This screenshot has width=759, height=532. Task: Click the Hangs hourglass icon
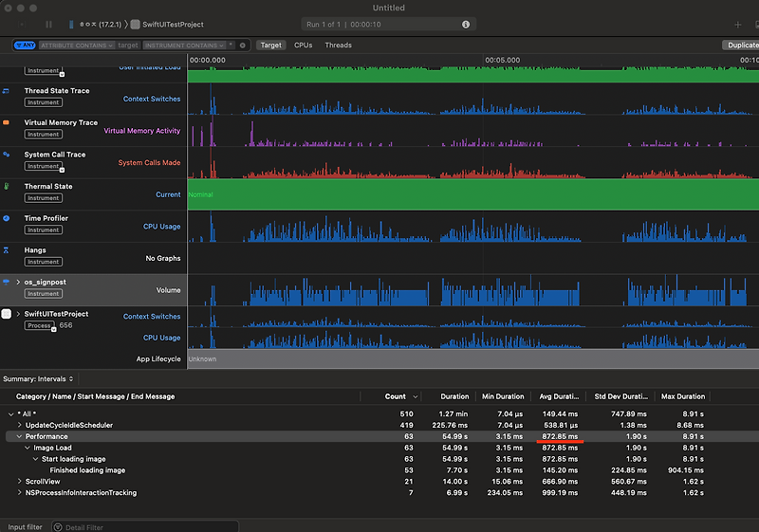(x=6, y=250)
